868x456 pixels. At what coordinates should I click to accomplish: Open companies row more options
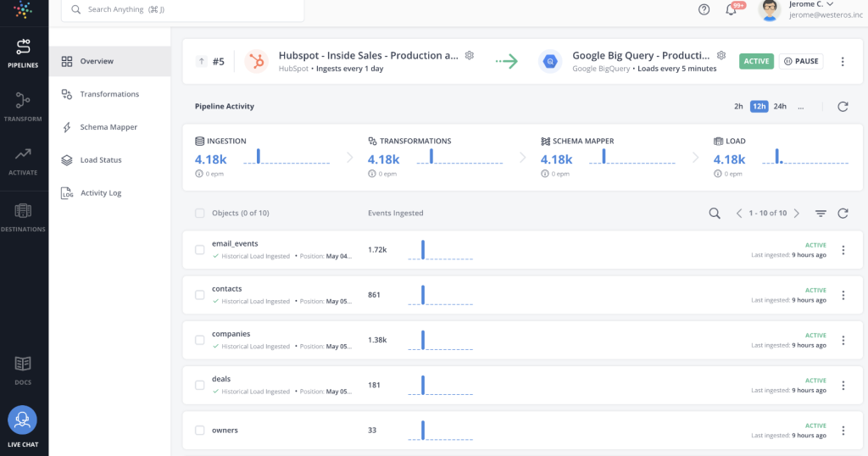point(843,341)
